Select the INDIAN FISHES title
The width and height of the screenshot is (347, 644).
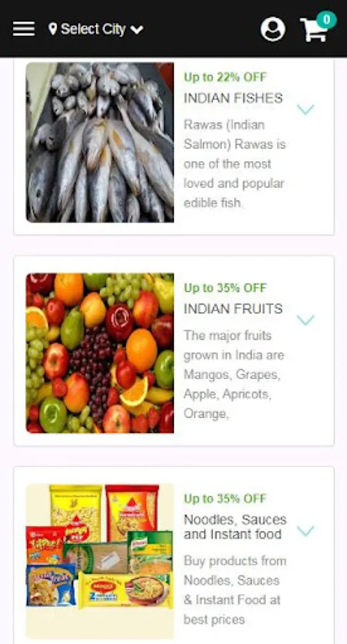233,98
